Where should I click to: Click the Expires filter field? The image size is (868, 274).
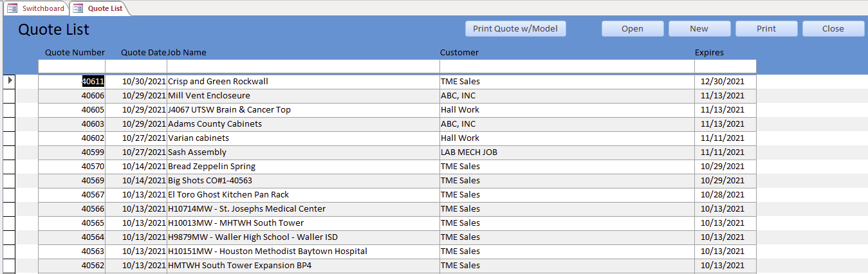coord(725,66)
